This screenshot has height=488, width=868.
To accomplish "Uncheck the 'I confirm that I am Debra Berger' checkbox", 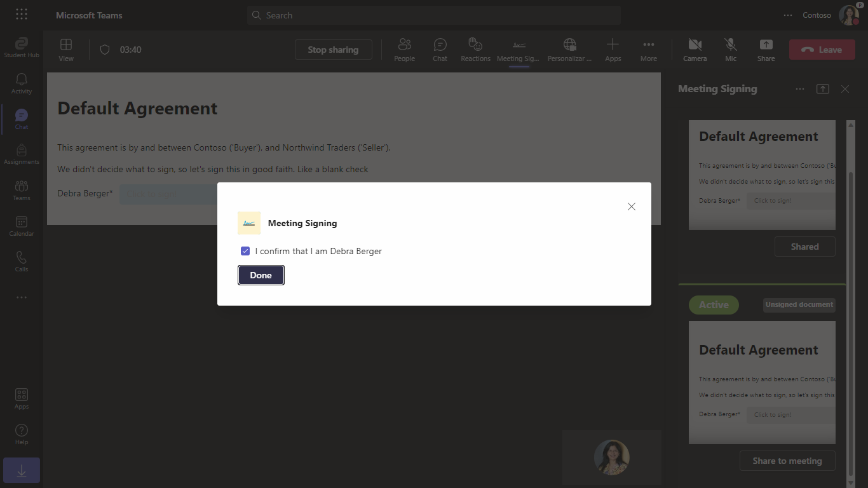I will coord(245,251).
